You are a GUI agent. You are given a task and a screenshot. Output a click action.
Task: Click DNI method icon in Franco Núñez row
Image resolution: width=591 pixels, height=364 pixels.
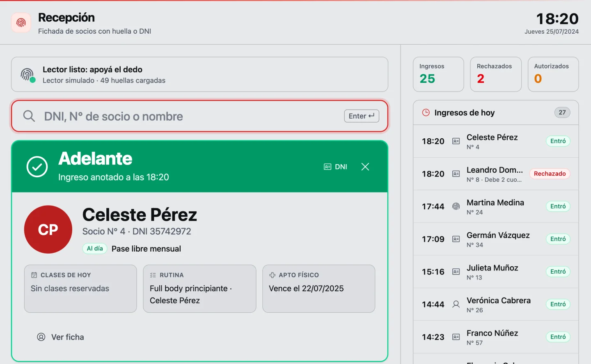click(x=456, y=337)
